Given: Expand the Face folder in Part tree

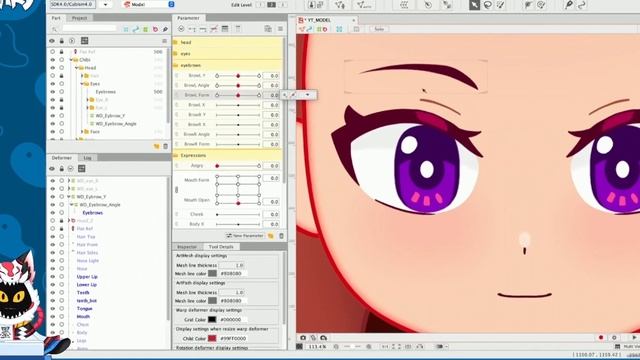Looking at the screenshot, I should click(82, 132).
